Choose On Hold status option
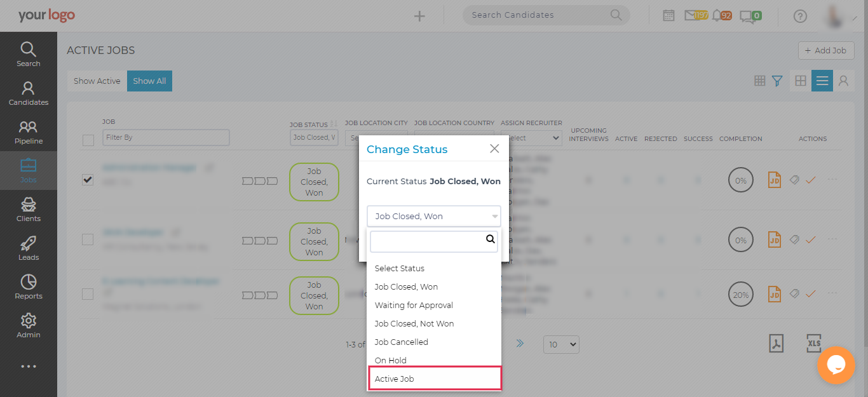This screenshot has width=868, height=397. [x=391, y=360]
